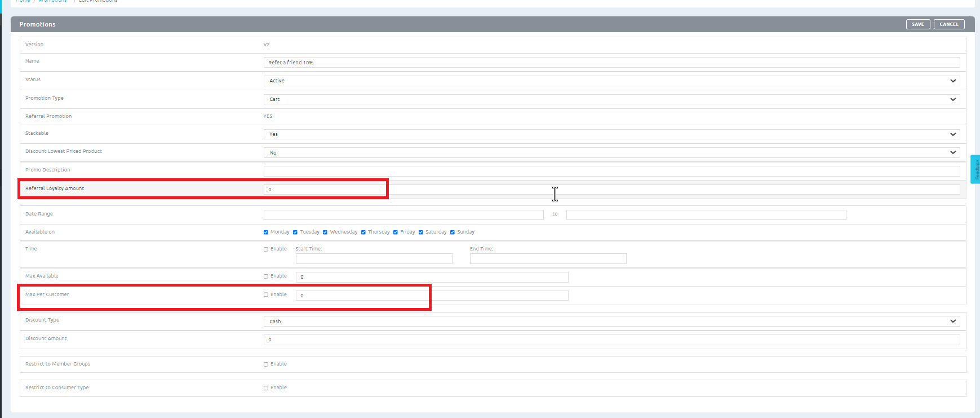Click the promotion Name text field
The image size is (980, 418).
tap(611, 63)
